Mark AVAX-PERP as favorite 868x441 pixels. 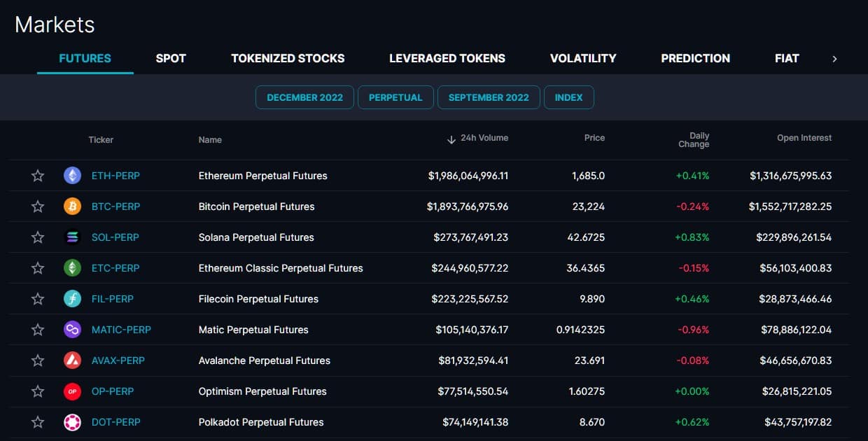(x=38, y=360)
